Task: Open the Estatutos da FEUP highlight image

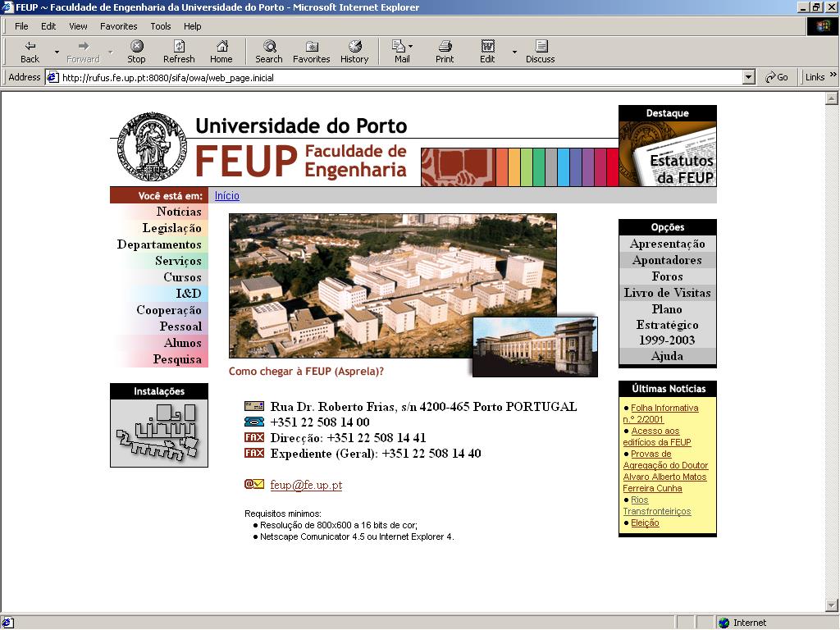Action: [668, 153]
